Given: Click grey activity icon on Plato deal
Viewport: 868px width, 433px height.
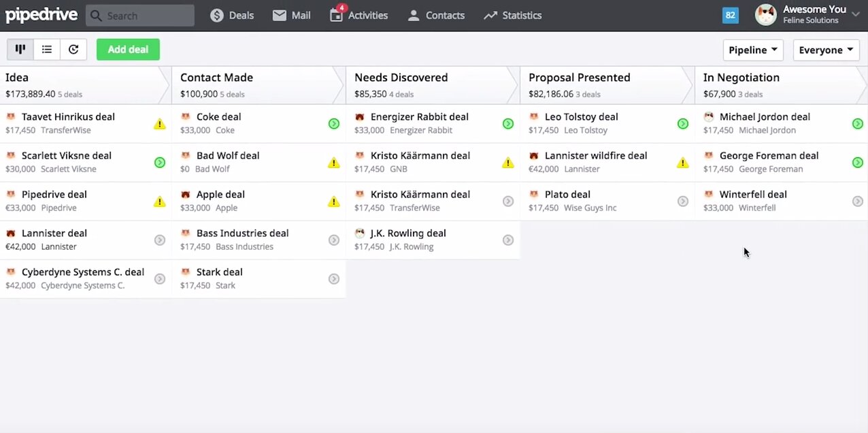Looking at the screenshot, I should point(683,202).
